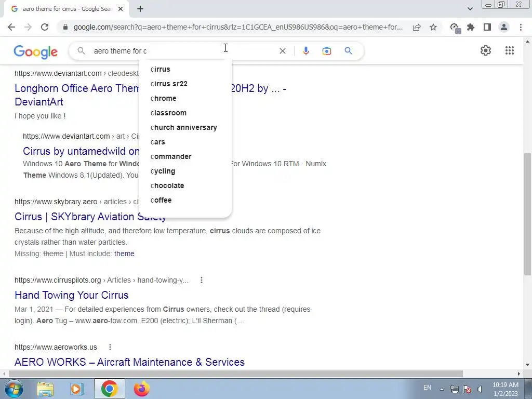
Task: Go back to the previous page
Action: (x=11, y=27)
